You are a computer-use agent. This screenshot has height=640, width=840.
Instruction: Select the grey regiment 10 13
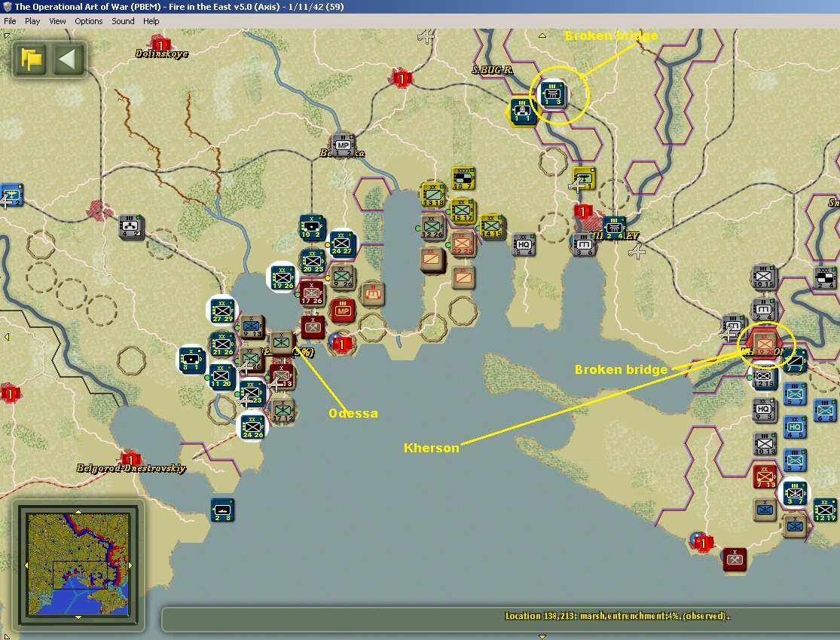(765, 444)
